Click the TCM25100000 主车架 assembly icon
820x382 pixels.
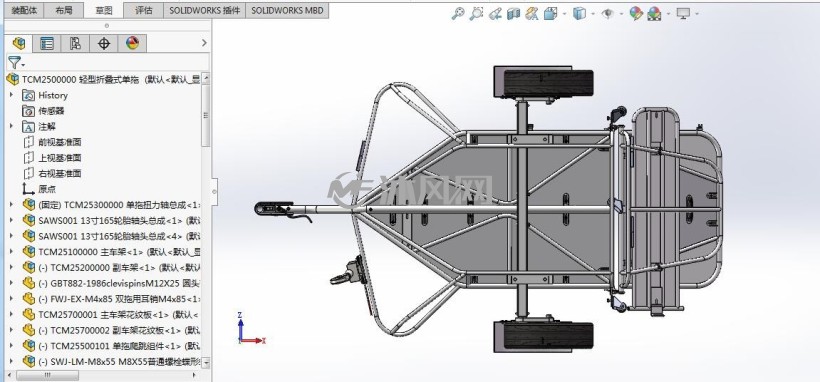pyautogui.click(x=29, y=252)
